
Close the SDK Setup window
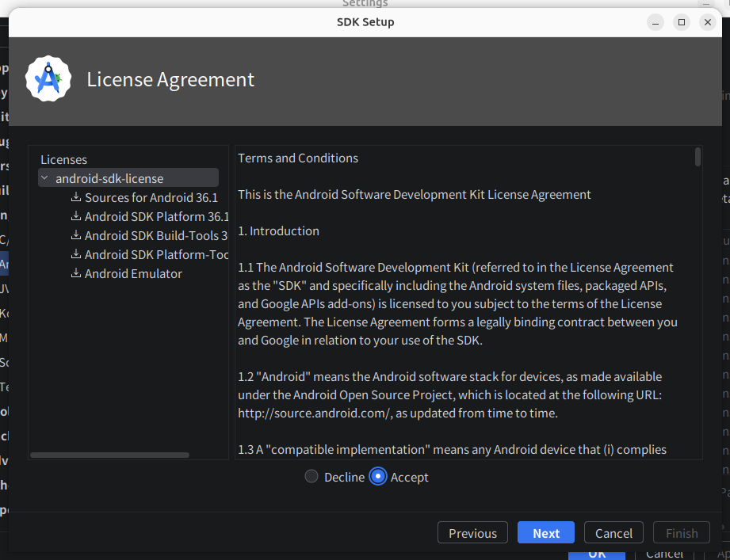click(707, 22)
